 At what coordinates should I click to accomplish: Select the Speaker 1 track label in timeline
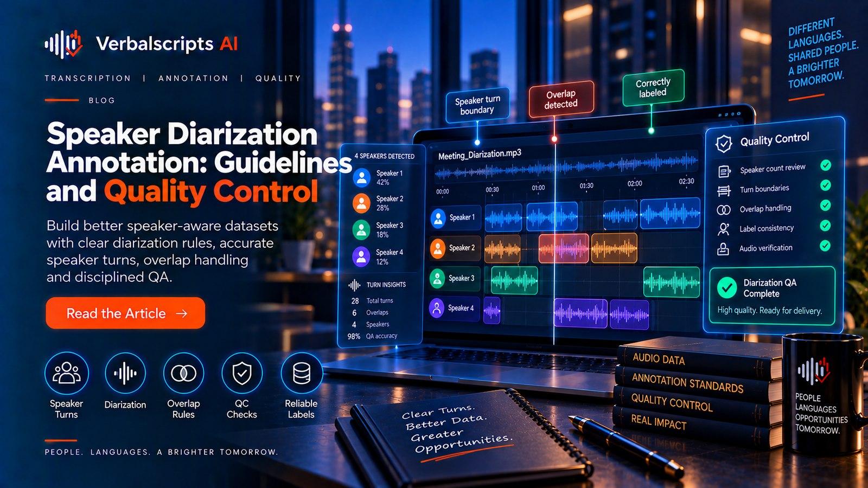[455, 217]
